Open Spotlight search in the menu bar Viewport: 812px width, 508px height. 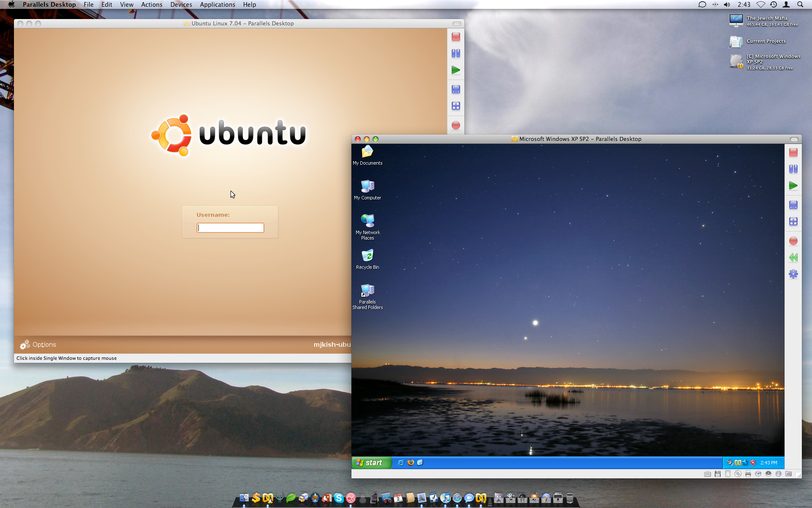click(800, 5)
